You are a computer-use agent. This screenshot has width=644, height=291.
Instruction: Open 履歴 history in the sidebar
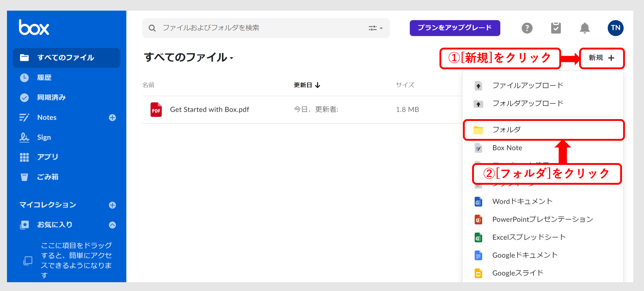44,78
